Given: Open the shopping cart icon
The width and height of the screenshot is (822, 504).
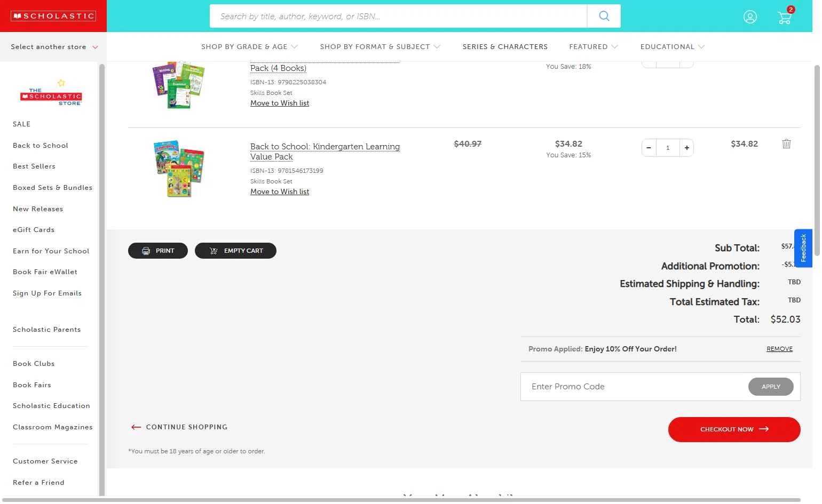Looking at the screenshot, I should pos(785,17).
